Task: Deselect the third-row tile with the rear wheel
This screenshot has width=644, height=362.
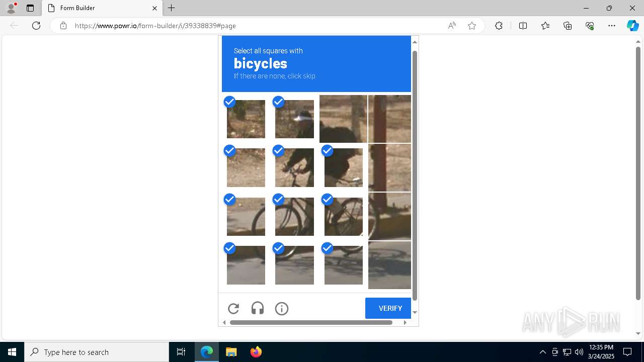Action: point(343,216)
